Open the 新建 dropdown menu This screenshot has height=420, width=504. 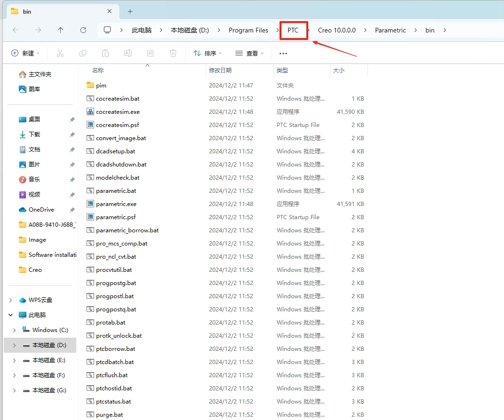pos(25,53)
